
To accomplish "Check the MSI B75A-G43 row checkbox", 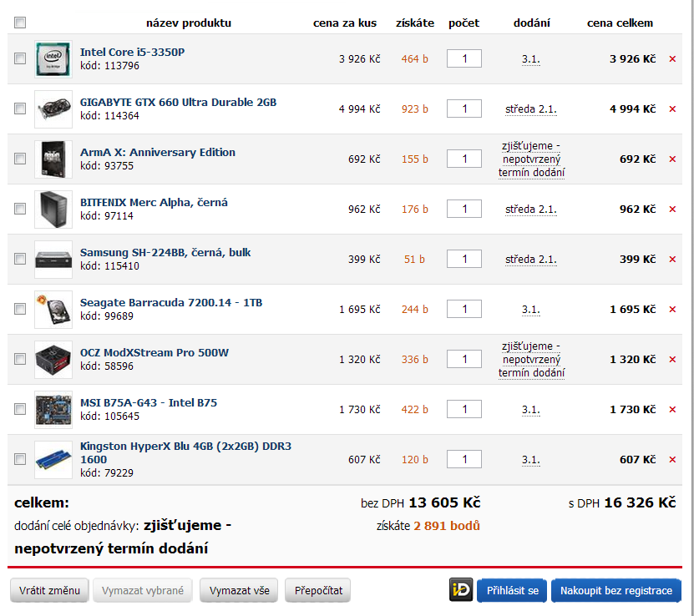I will (x=20, y=409).
